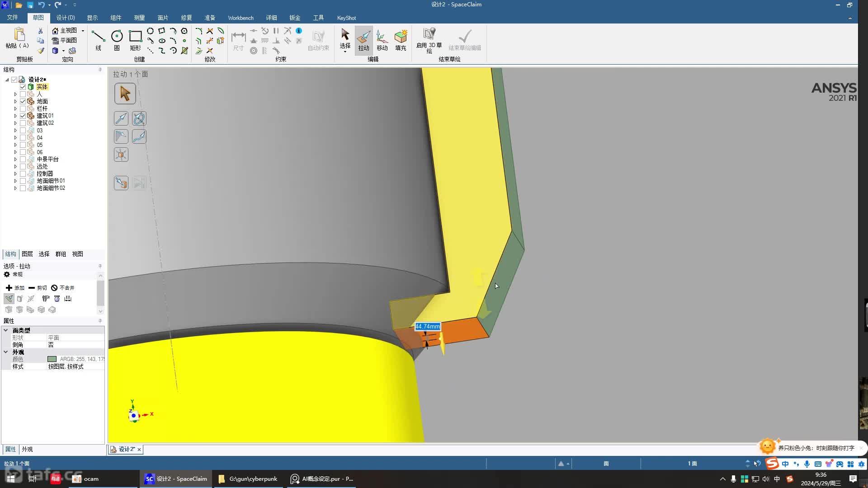Uncheck the 实体 visibility checkbox
The width and height of the screenshot is (868, 488).
click(x=23, y=87)
